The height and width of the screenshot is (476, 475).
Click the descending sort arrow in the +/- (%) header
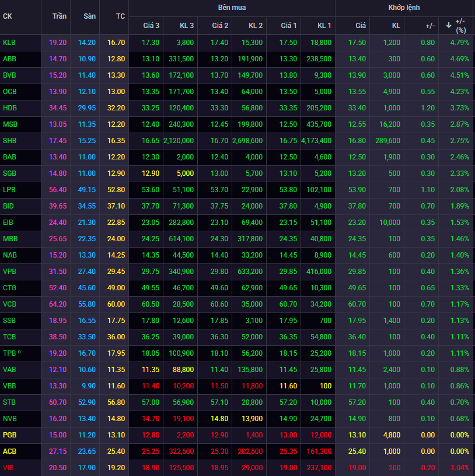449,25
